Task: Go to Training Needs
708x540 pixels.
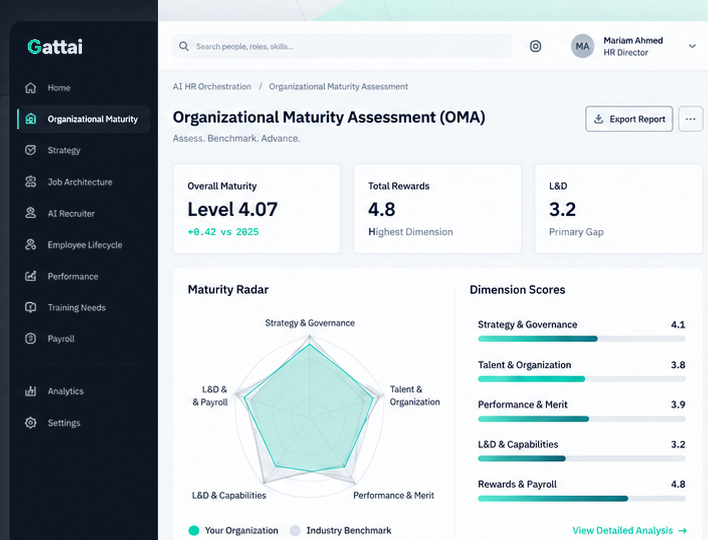Action: click(x=84, y=307)
